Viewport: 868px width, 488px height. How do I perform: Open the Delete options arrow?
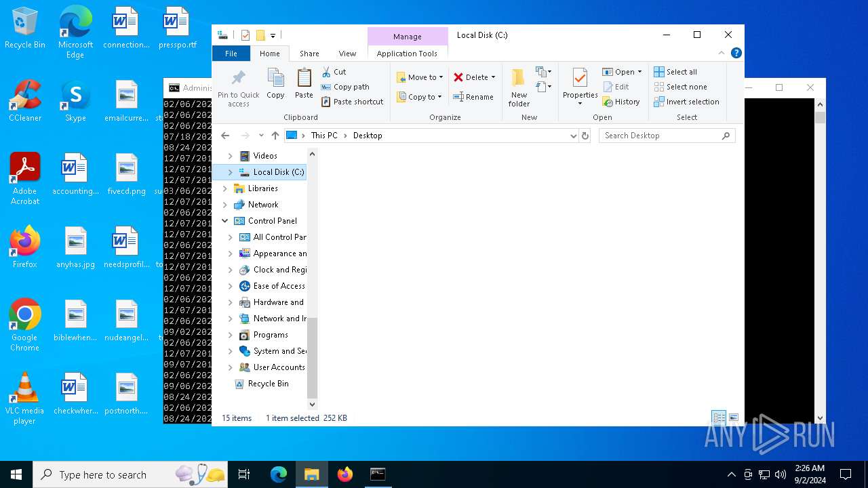[x=493, y=77]
